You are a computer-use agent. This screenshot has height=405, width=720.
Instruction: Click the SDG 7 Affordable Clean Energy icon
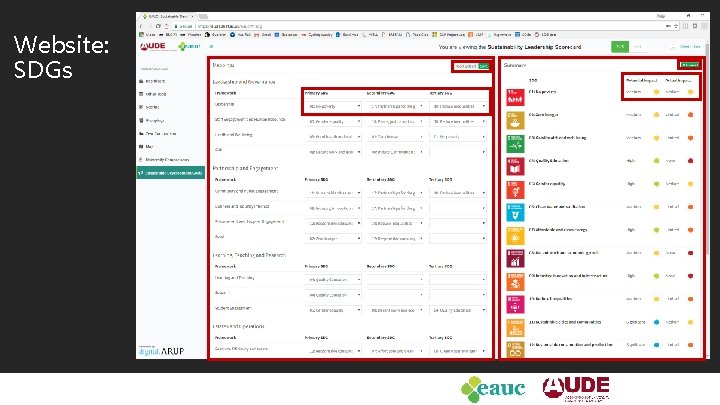[515, 236]
